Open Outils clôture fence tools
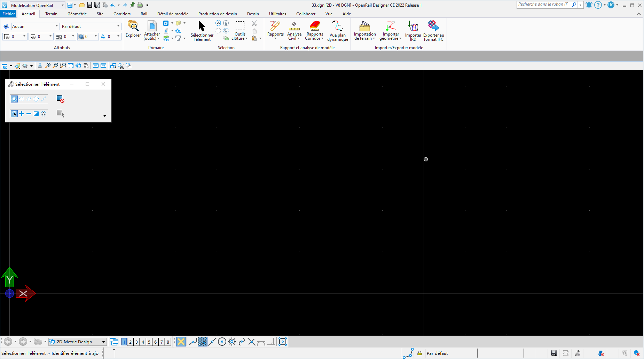 [240, 31]
